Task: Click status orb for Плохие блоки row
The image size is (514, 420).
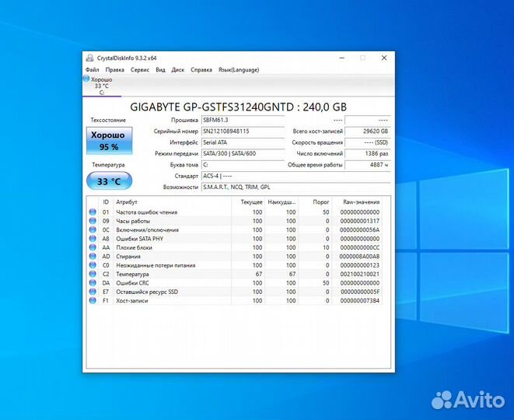Action: click(93, 247)
